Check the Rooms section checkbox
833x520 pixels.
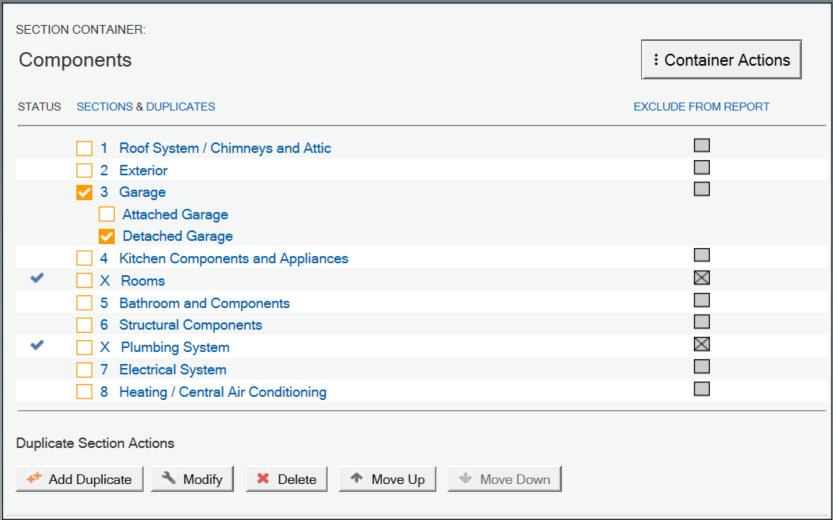84,281
